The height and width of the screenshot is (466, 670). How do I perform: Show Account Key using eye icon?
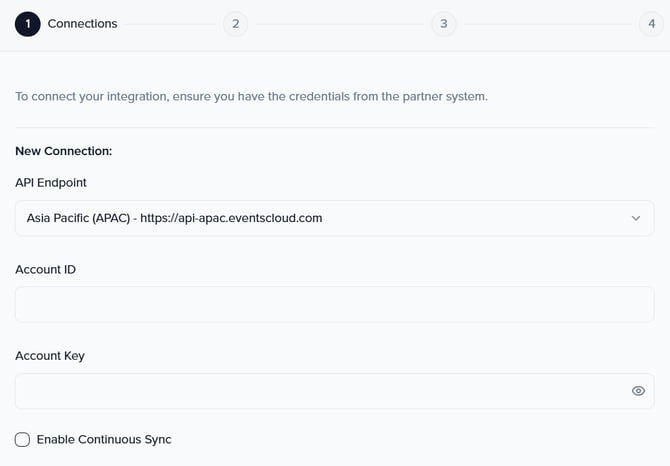click(x=638, y=391)
